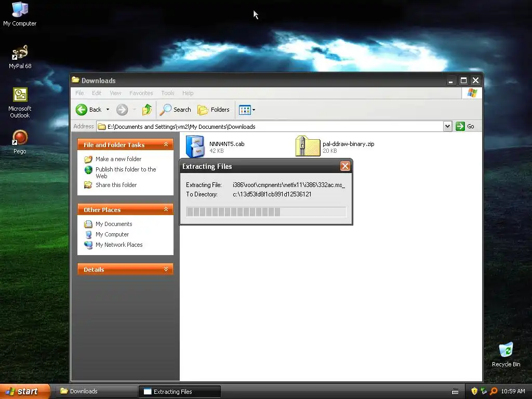Click the To Directory path text
This screenshot has height=399, width=532.
272,194
